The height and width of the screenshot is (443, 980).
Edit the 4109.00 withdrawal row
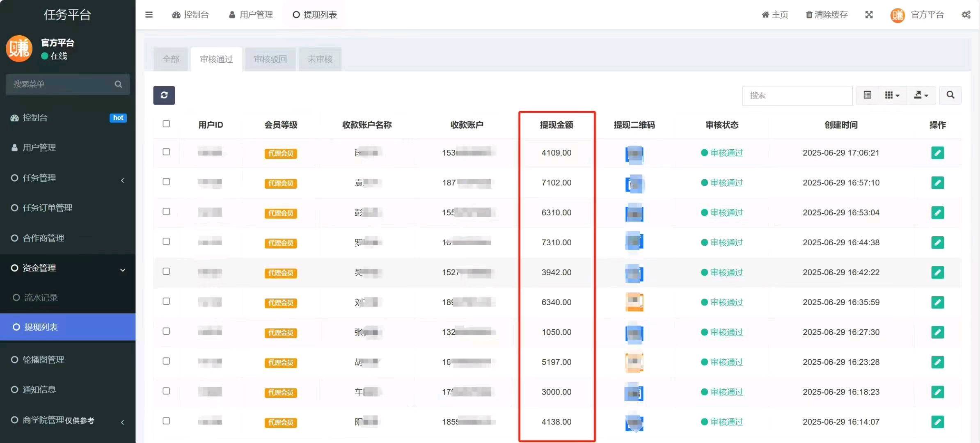point(937,153)
